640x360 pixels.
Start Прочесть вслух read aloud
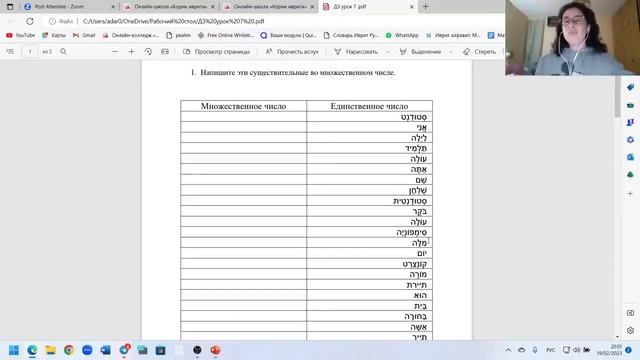pyautogui.click(x=292, y=52)
